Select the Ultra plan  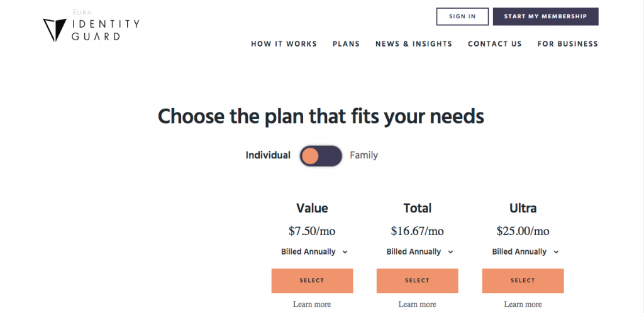523,280
